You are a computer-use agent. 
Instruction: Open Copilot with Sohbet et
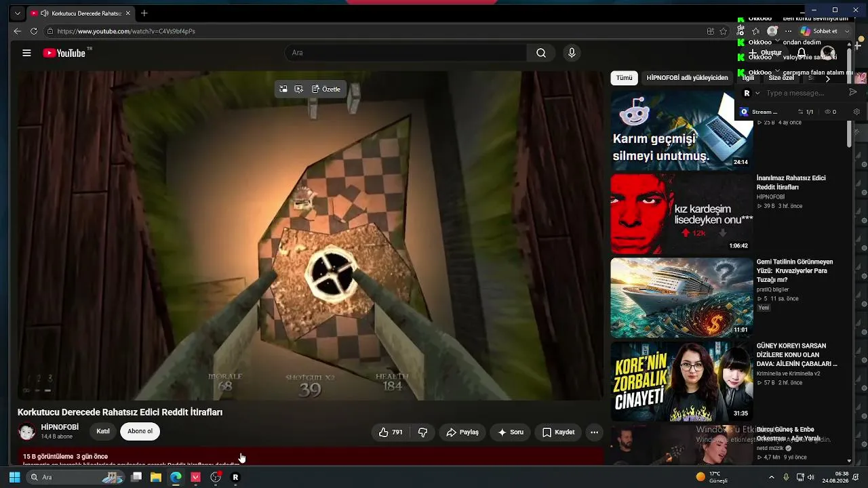[819, 31]
